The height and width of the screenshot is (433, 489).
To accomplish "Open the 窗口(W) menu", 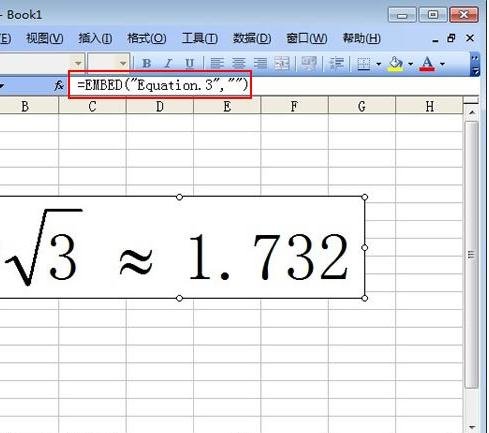I will (307, 38).
